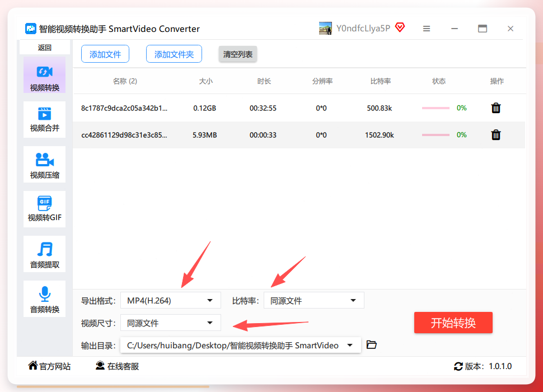Click the 返回 back button
This screenshot has width=543, height=392.
tap(45, 48)
